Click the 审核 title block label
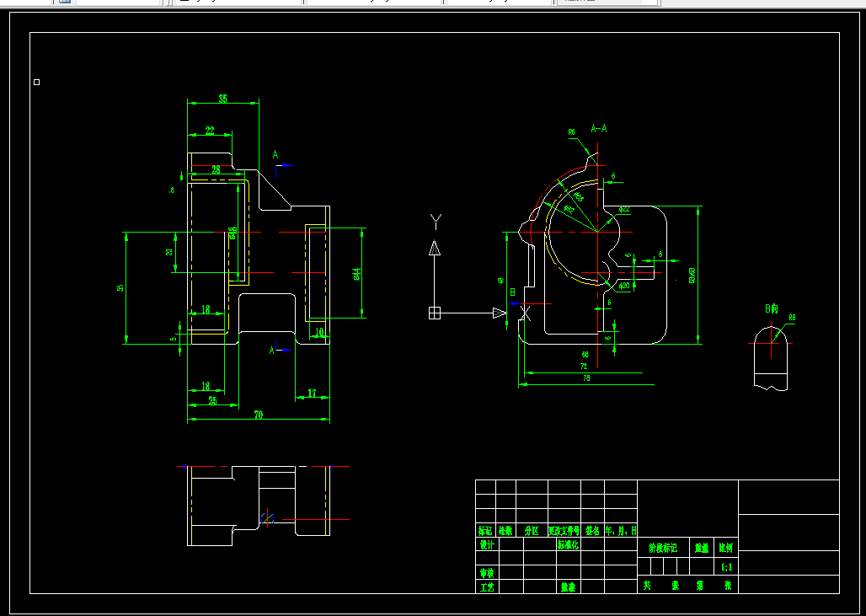The height and width of the screenshot is (616, 866). 487,572
